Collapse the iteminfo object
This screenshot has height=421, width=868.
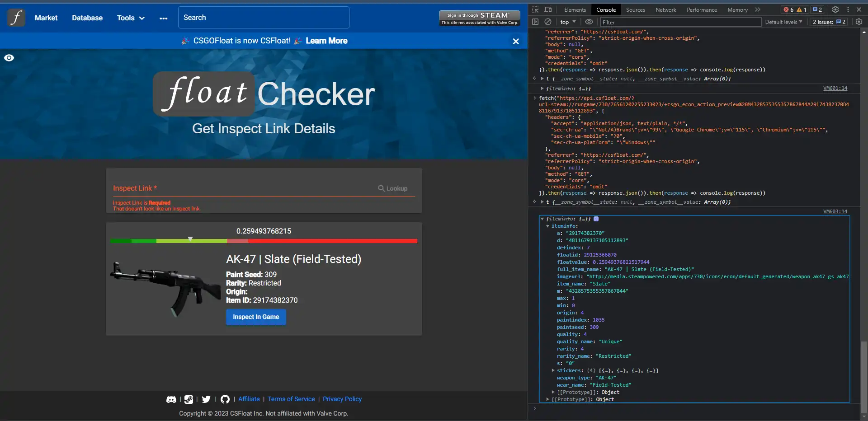[547, 226]
